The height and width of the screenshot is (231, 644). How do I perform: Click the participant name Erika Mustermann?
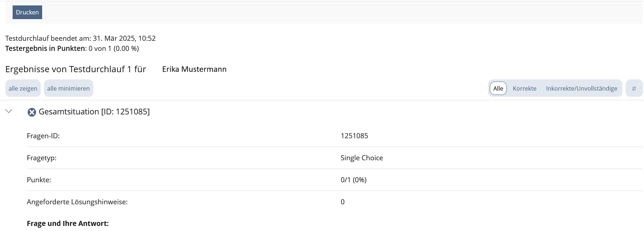194,69
